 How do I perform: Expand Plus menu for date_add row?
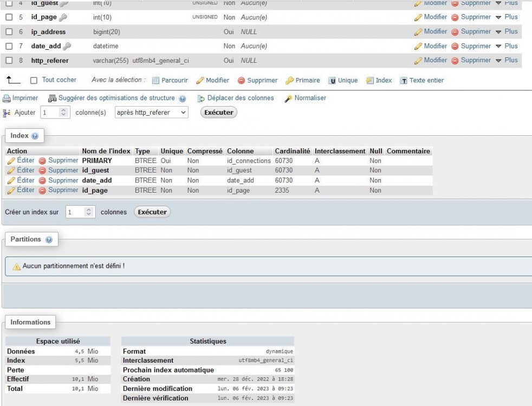507,46
